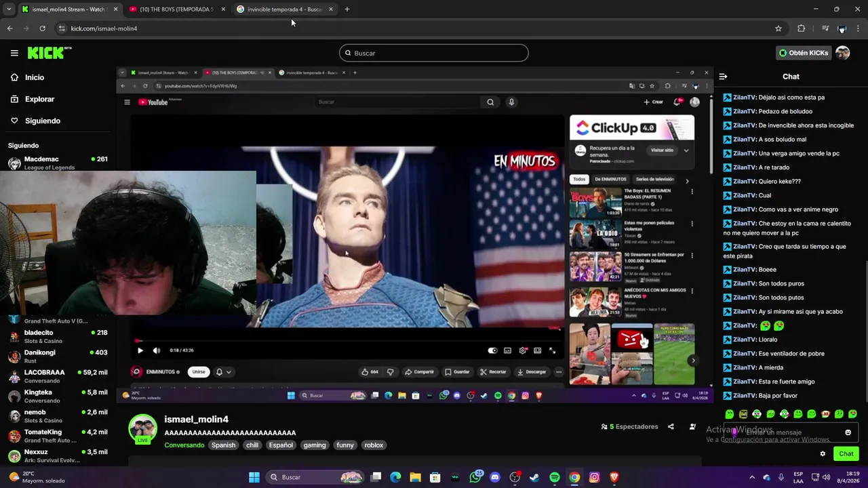The width and height of the screenshot is (868, 488).
Task: Select the gaming tag
Action: (x=315, y=445)
